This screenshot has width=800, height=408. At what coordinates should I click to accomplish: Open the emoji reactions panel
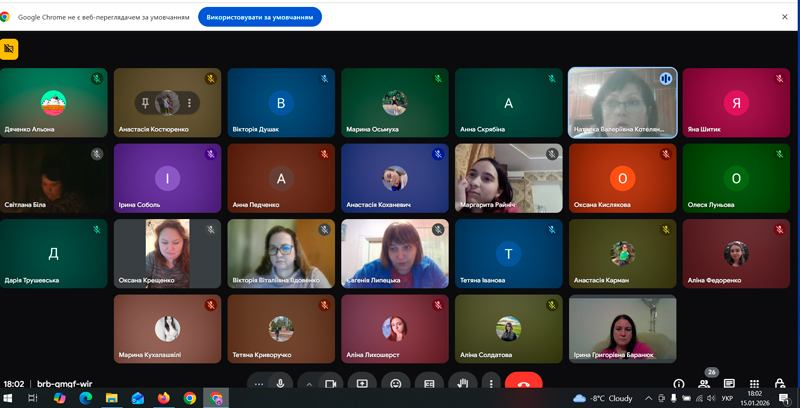point(396,383)
